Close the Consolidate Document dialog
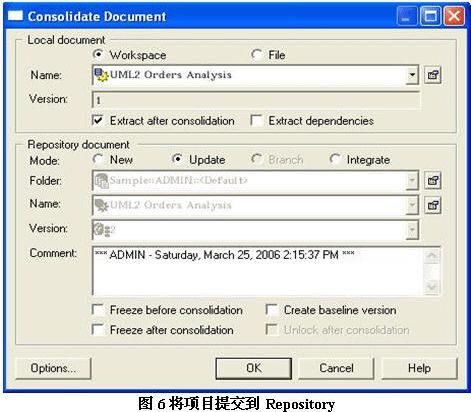This screenshot has height=412, width=471. coord(454,16)
